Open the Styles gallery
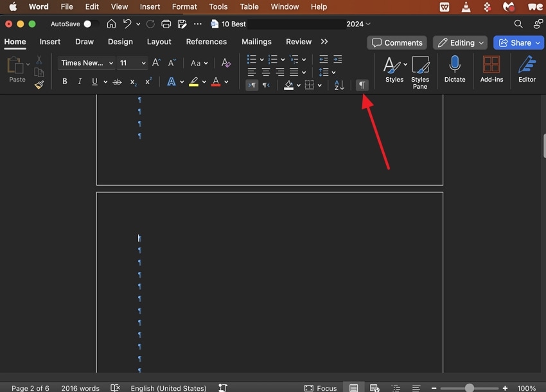Viewport: 546px width, 392px height. click(394, 69)
